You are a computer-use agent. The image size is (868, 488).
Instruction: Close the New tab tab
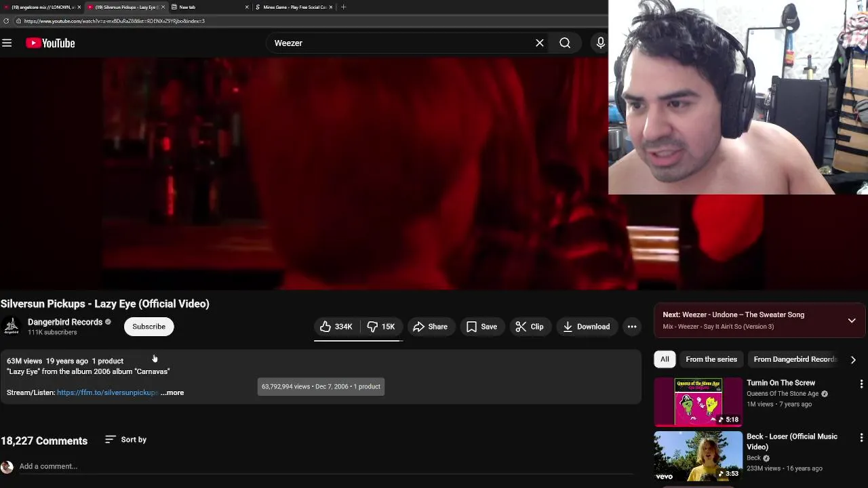tap(247, 7)
